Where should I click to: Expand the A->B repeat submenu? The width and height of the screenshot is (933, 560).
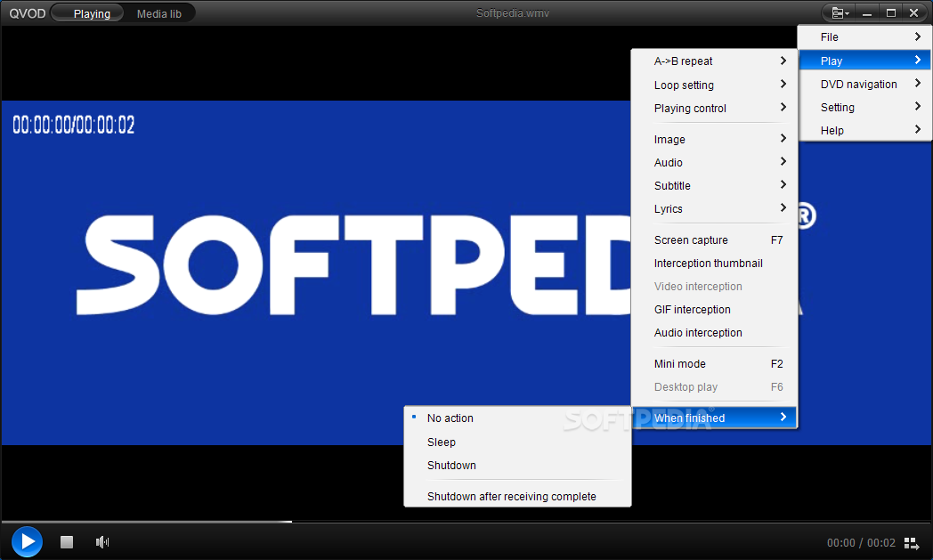point(714,61)
